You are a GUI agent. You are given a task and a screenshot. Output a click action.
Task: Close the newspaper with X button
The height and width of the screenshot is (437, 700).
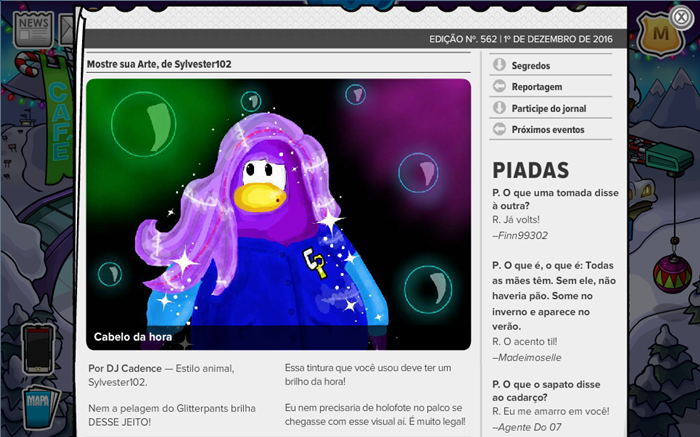coord(681,17)
